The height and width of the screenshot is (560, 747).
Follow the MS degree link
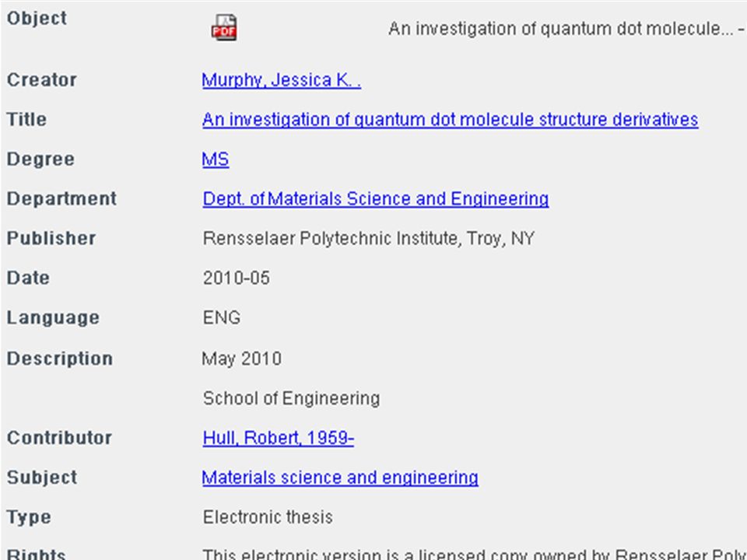pyautogui.click(x=216, y=159)
